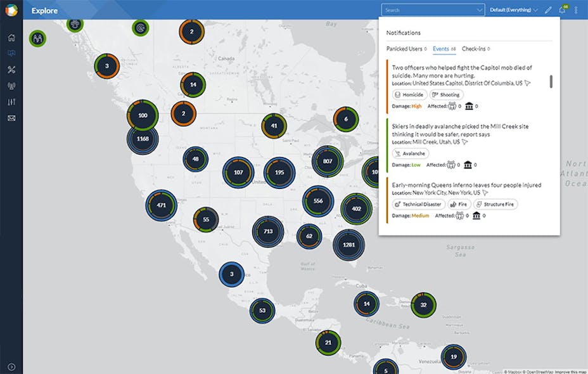
Task: Open the tools icon in the left sidebar
Action: [10, 70]
